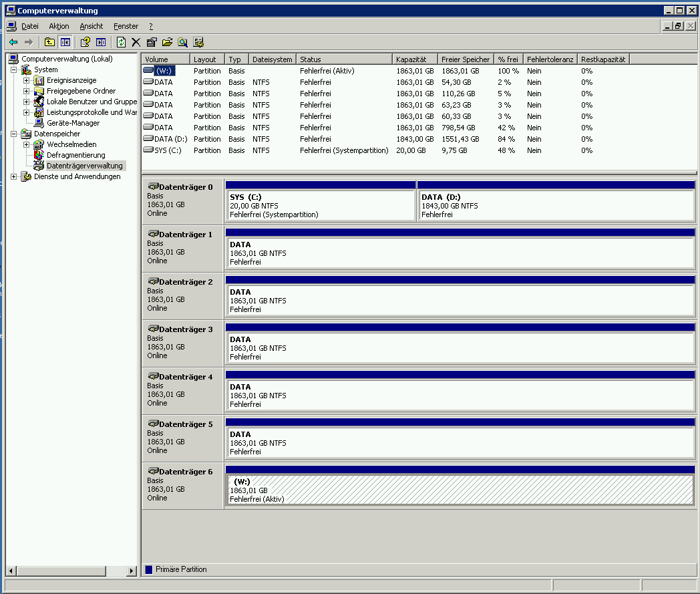Open the Ansicht menu
700x594 pixels.
pyautogui.click(x=91, y=26)
